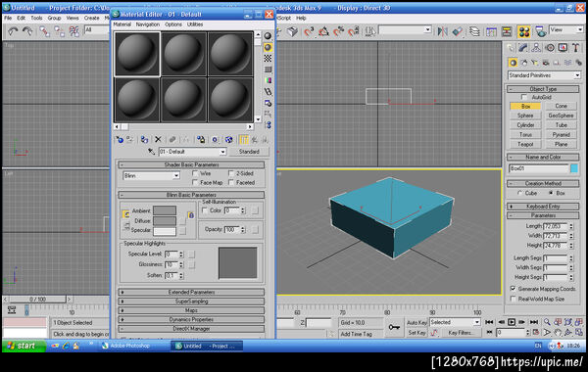
Task: Uncheck Generate Mapping Coords
Action: point(513,289)
